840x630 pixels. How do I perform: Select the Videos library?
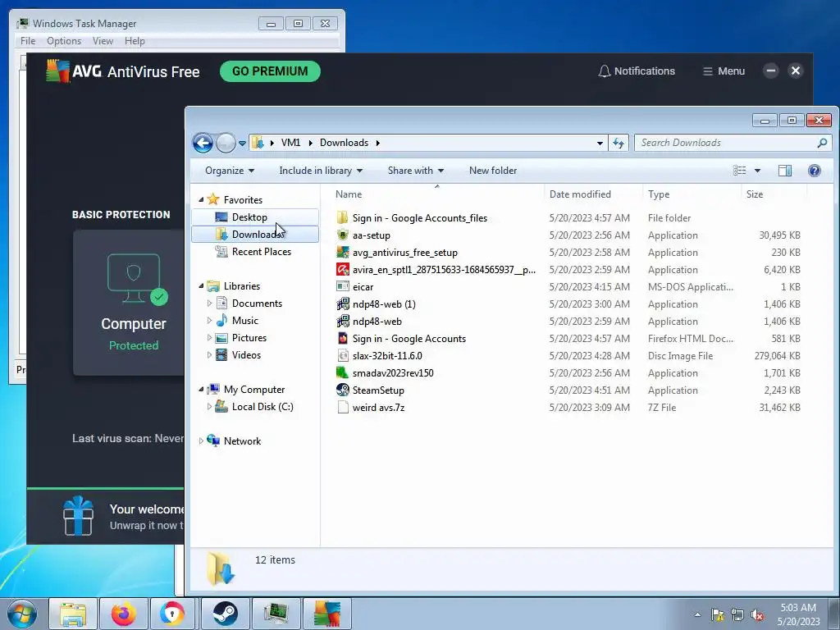tap(246, 354)
